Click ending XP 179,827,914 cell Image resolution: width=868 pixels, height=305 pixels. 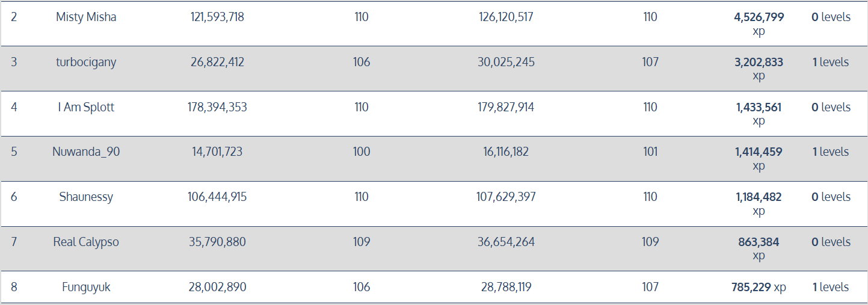(506, 107)
